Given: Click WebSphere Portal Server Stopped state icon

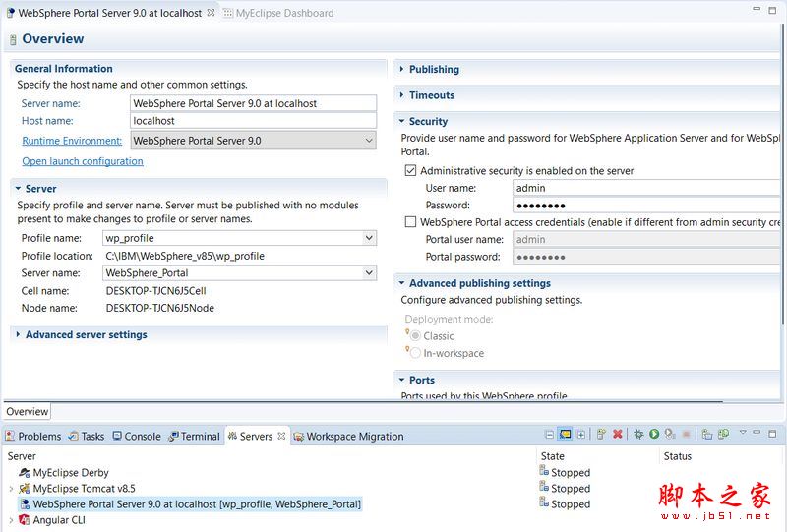Looking at the screenshot, I should (x=544, y=502).
